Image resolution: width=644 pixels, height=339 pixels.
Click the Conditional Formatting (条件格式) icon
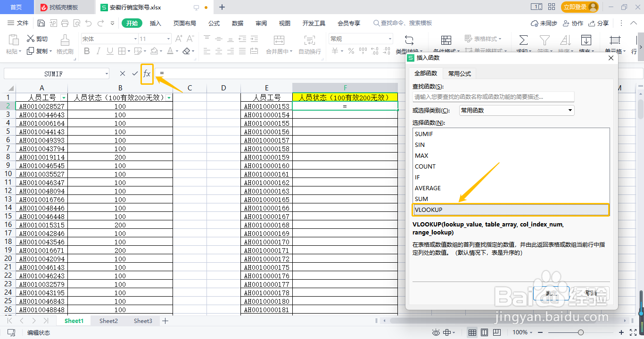446,40
